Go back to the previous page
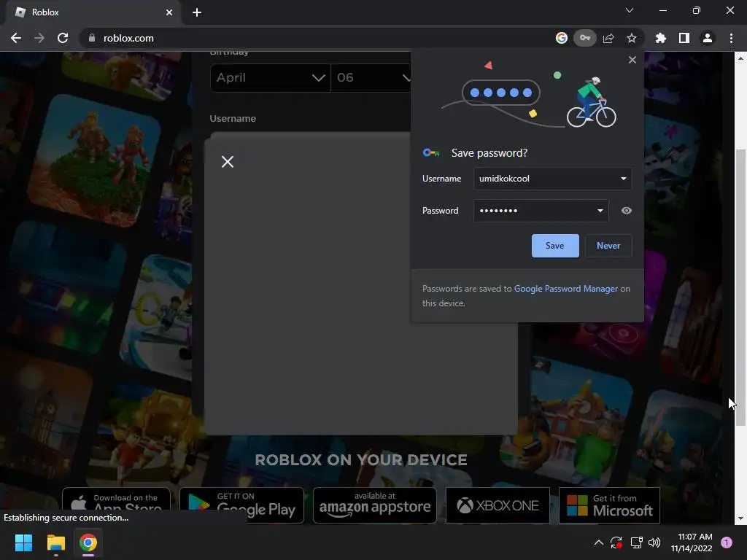The image size is (747, 560). point(16,38)
